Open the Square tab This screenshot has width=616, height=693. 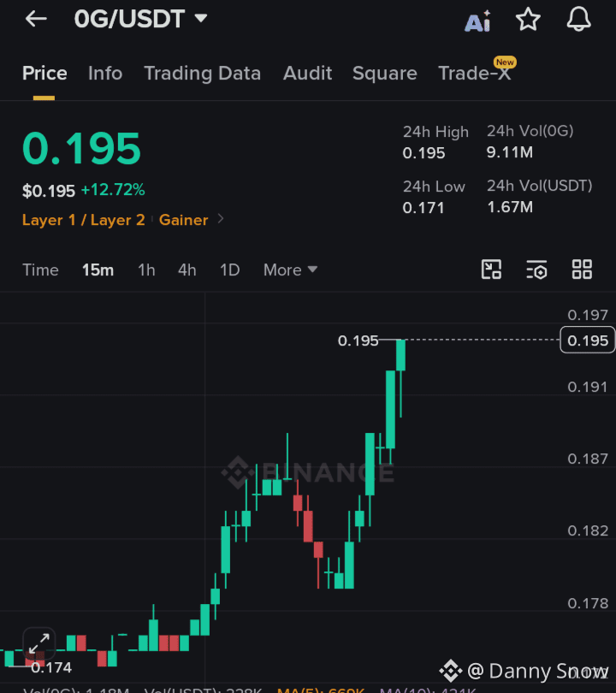[x=385, y=74]
